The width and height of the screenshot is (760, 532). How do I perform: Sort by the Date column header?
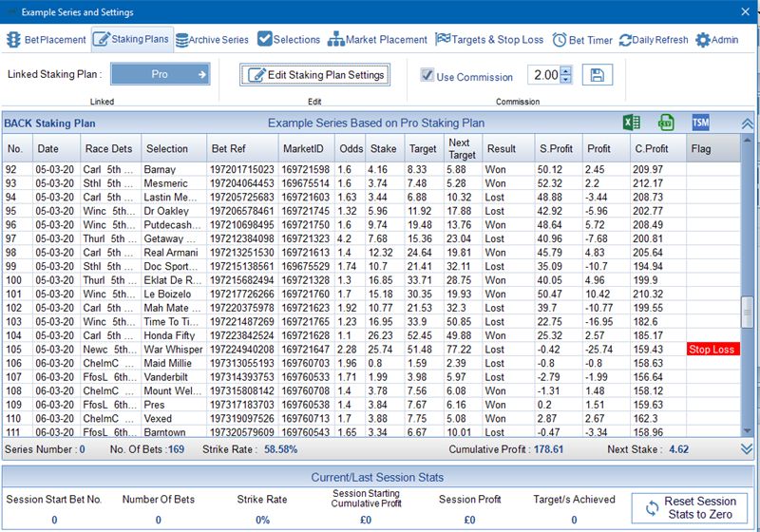tap(56, 148)
